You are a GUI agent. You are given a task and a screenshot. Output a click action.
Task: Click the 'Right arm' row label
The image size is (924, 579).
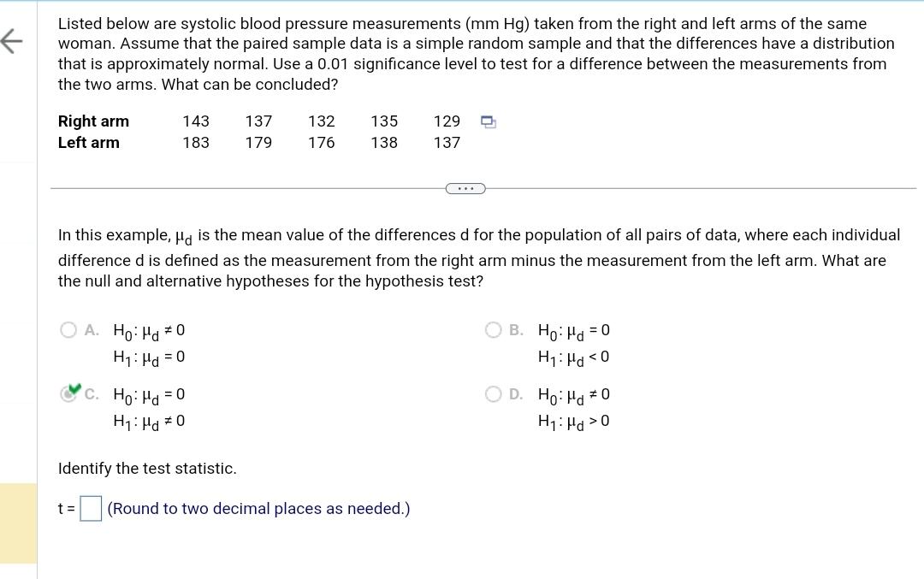(x=93, y=121)
